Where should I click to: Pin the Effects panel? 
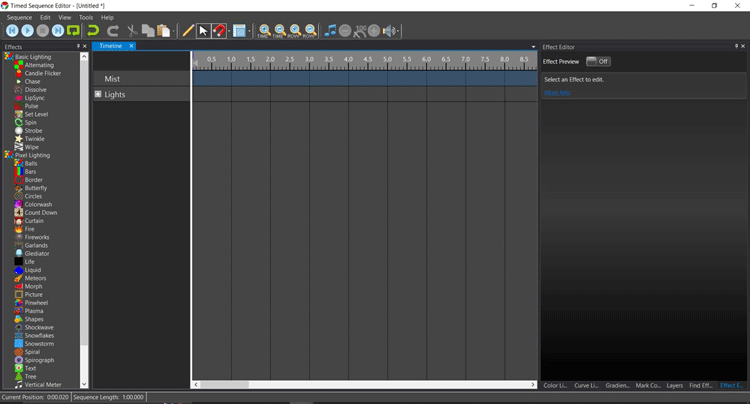(x=78, y=46)
